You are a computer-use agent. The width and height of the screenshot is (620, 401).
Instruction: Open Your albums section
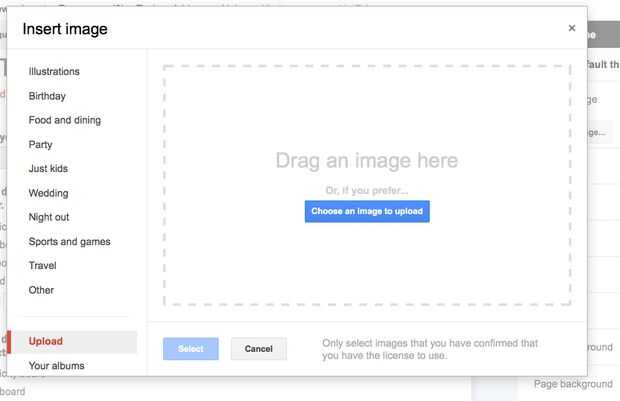coord(56,366)
